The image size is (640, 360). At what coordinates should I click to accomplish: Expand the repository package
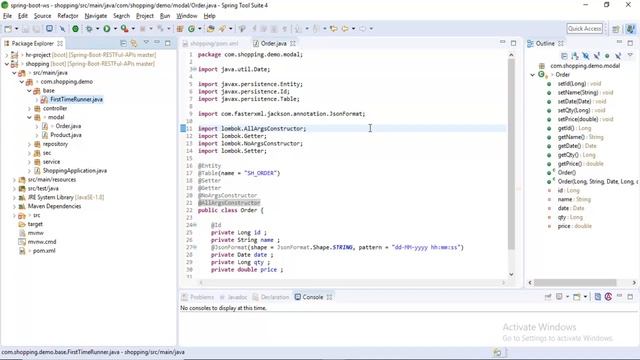pos(29,144)
